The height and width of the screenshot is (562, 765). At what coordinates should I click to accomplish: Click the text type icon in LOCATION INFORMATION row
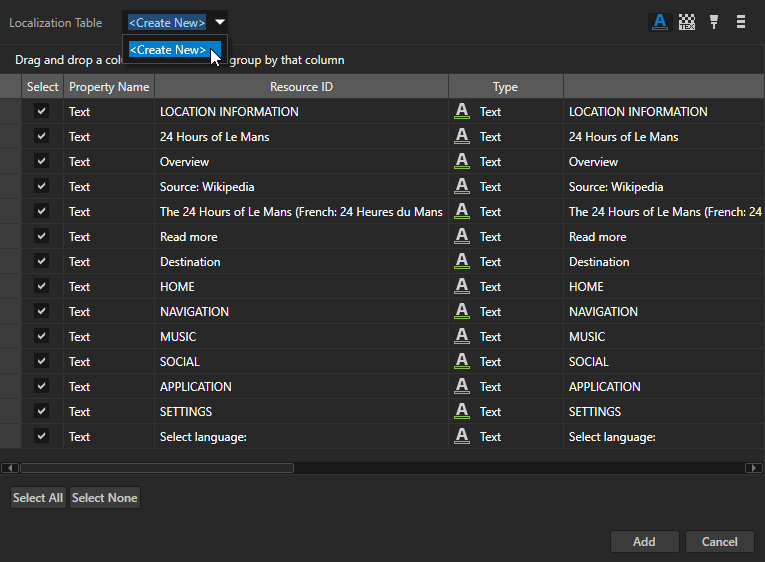pyautogui.click(x=462, y=111)
